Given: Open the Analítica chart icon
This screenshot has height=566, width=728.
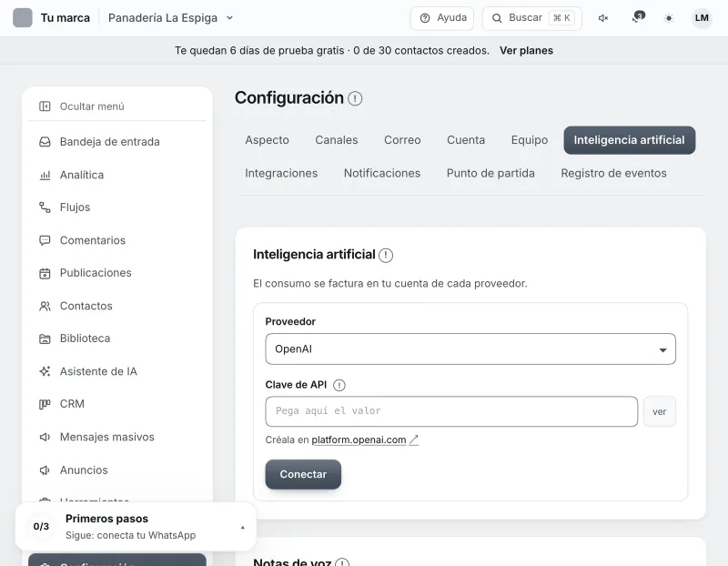Looking at the screenshot, I should pos(45,175).
